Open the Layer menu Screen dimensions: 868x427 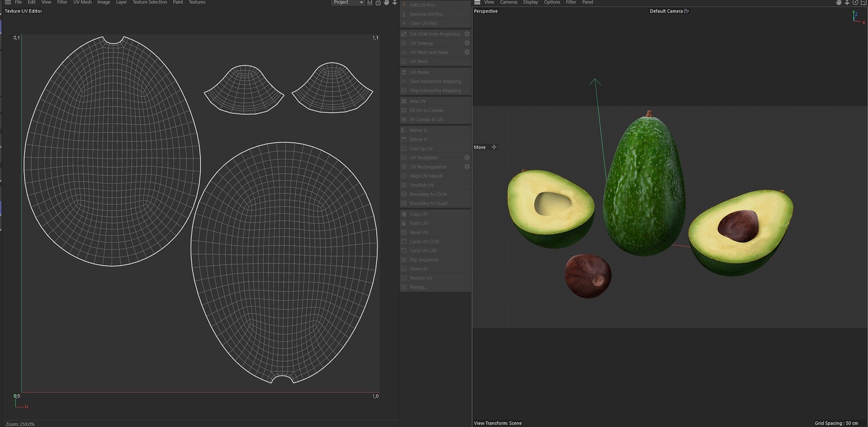(x=122, y=2)
